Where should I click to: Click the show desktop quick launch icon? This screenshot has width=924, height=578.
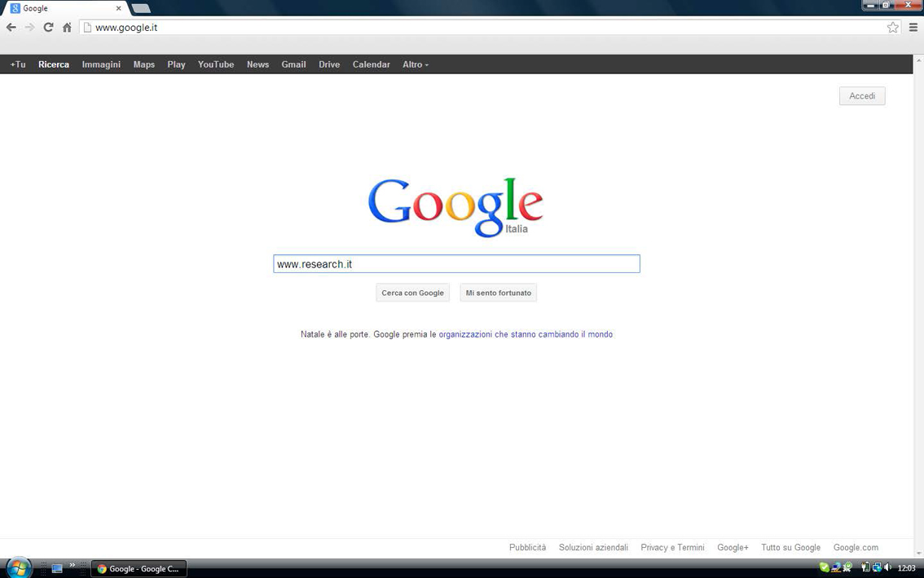pyautogui.click(x=57, y=568)
